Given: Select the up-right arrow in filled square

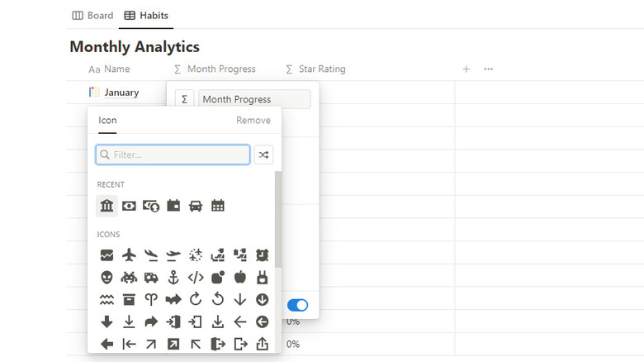Looking at the screenshot, I should pyautogui.click(x=173, y=344).
